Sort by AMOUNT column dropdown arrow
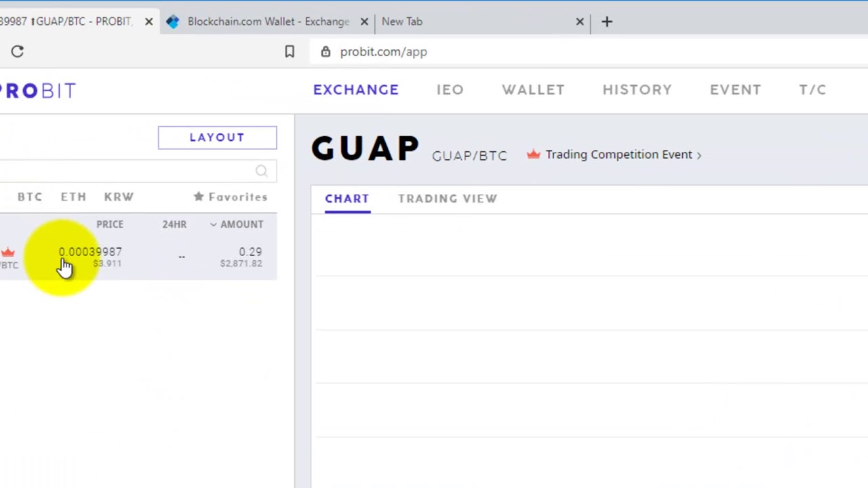This screenshot has width=868, height=488. [213, 224]
